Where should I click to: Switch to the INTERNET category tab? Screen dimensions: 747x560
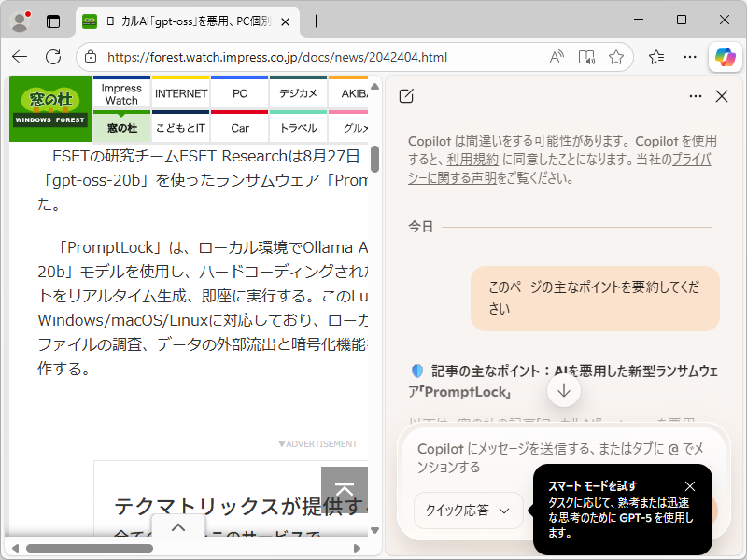tap(180, 92)
